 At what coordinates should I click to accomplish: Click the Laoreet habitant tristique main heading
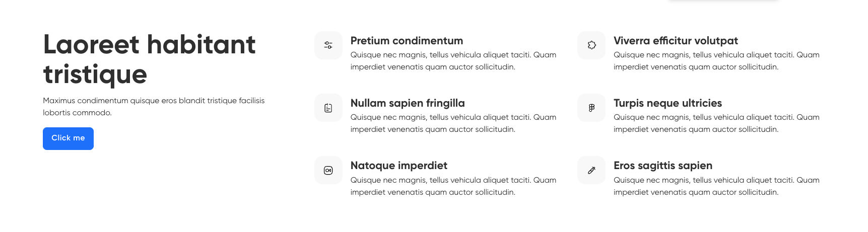click(x=149, y=59)
